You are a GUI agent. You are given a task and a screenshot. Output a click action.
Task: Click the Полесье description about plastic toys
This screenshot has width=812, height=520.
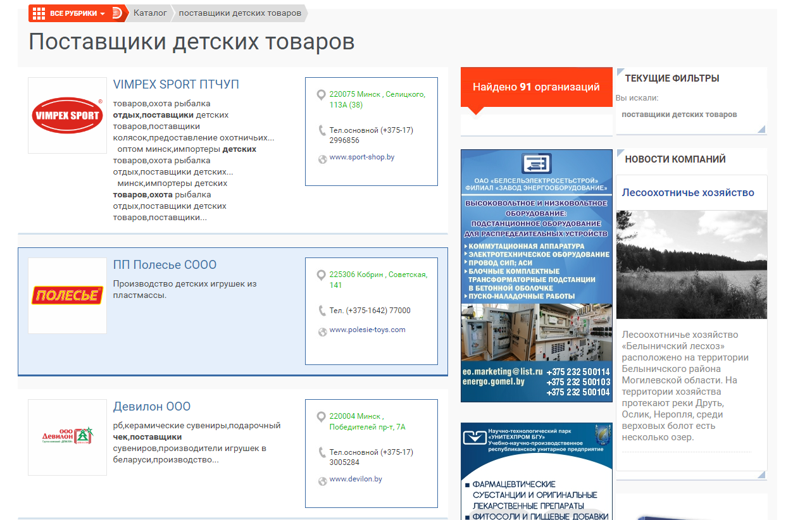[185, 290]
